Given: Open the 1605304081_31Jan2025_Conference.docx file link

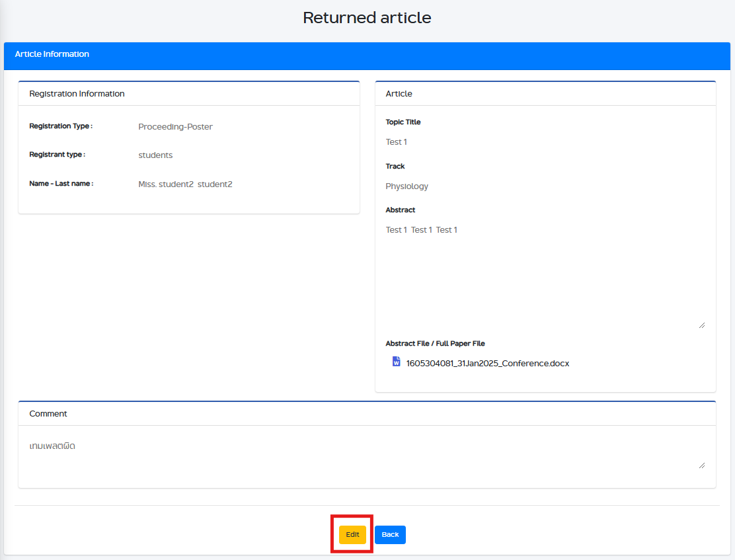Looking at the screenshot, I should tap(487, 363).
